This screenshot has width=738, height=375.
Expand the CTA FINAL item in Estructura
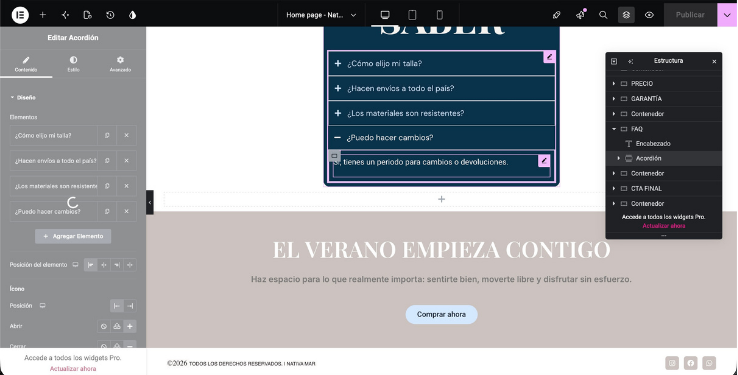[x=613, y=188]
